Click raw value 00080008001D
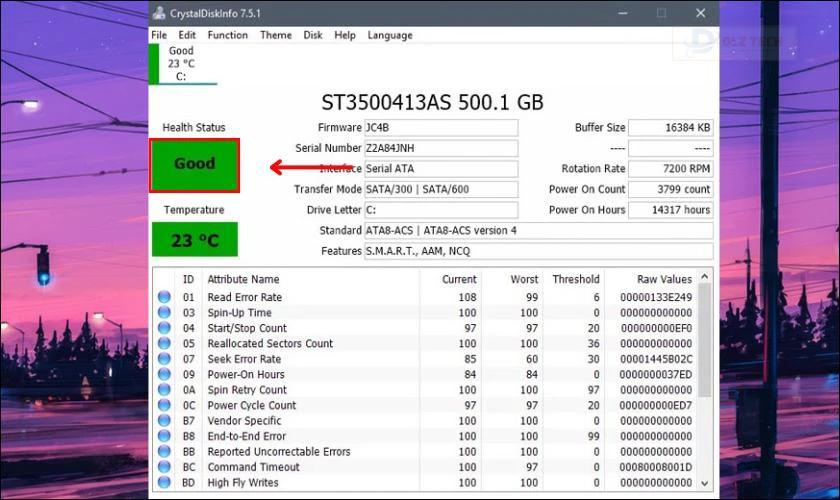This screenshot has height=500, width=840. pos(656,467)
